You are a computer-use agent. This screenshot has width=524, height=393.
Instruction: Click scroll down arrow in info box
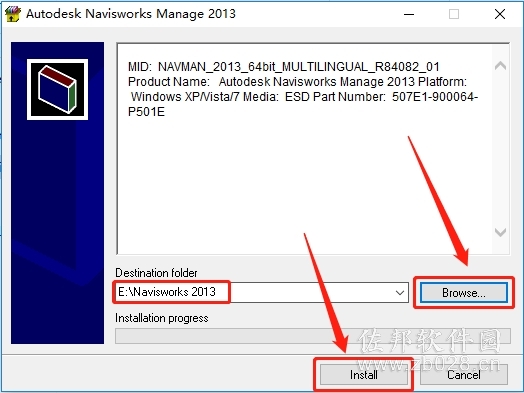pyautogui.click(x=500, y=232)
